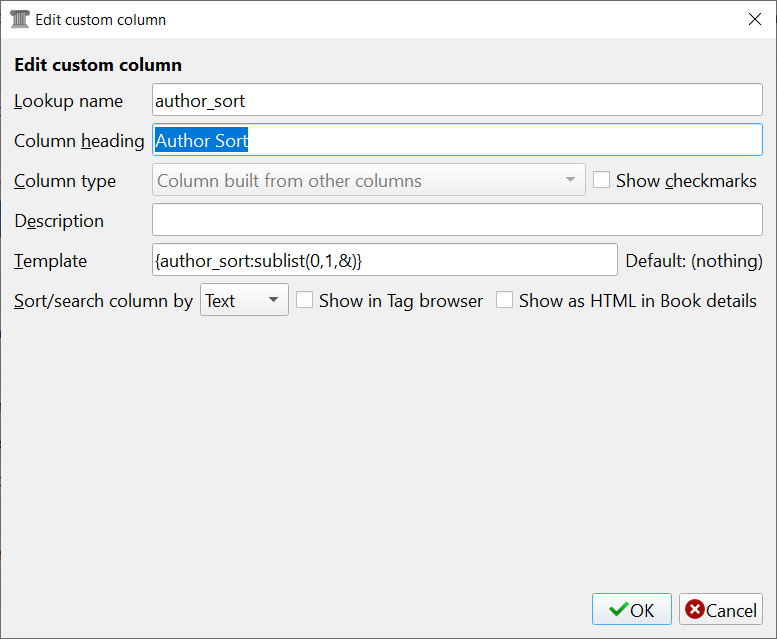777x639 pixels.
Task: Check Show as HTML in Book details
Action: click(505, 300)
